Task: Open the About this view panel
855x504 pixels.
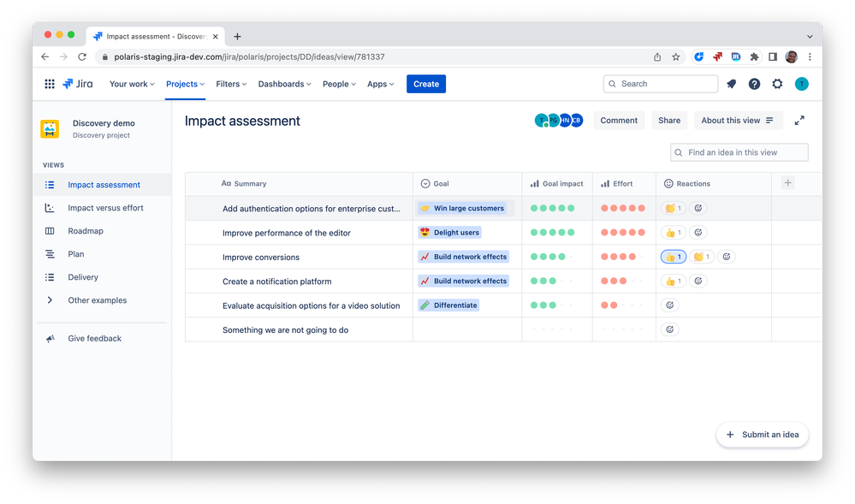Action: click(x=739, y=121)
